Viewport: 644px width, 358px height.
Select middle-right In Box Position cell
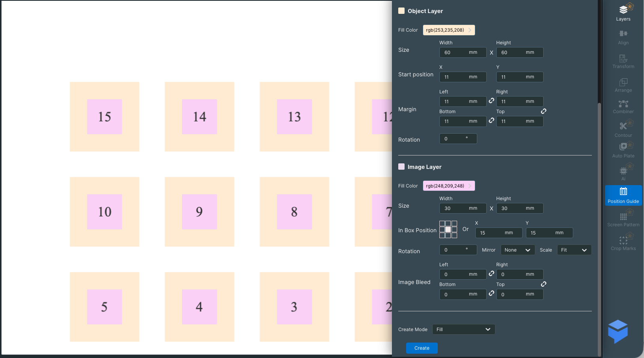point(454,229)
